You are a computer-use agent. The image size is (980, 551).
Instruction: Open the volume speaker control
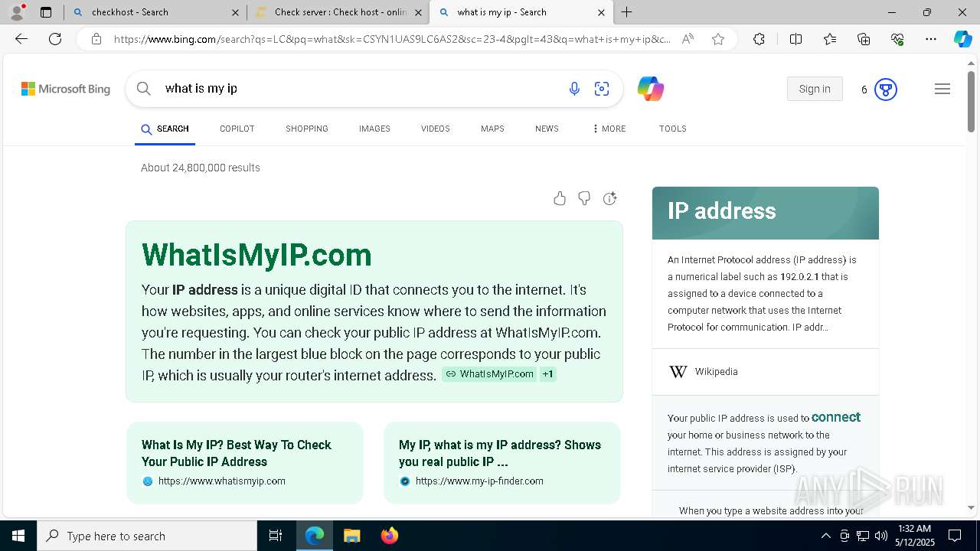pos(881,536)
